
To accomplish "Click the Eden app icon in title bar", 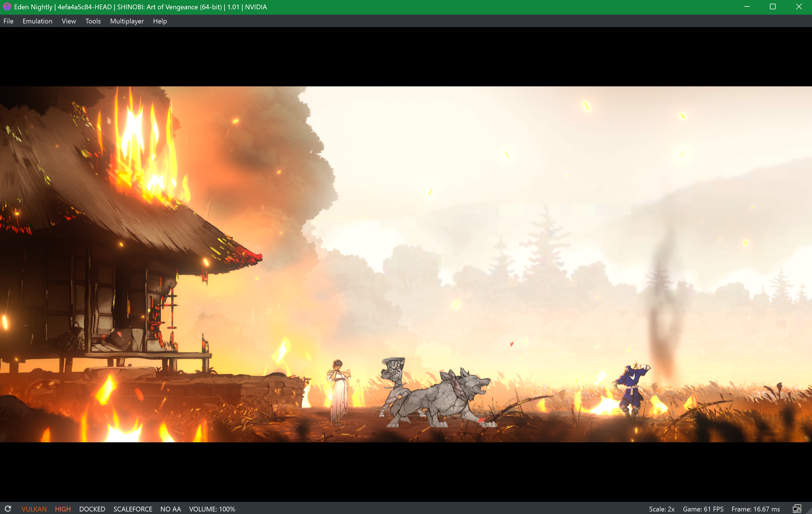I will pyautogui.click(x=7, y=7).
